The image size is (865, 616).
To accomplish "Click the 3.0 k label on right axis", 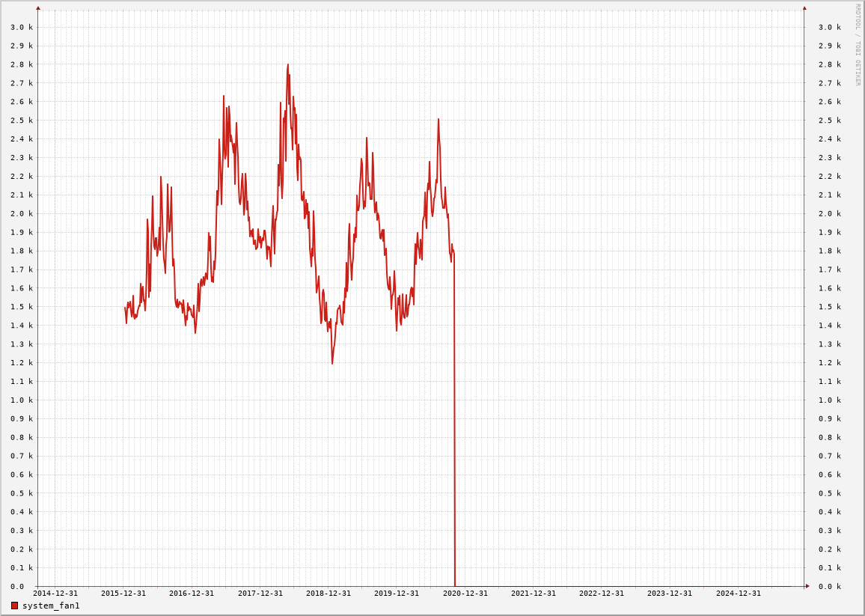I will pos(830,28).
